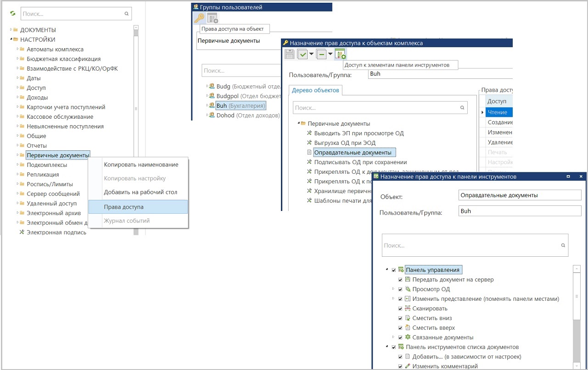The height and width of the screenshot is (370, 588).
Task: Click the Изменить комментарий pencil icon
Action: tap(408, 366)
